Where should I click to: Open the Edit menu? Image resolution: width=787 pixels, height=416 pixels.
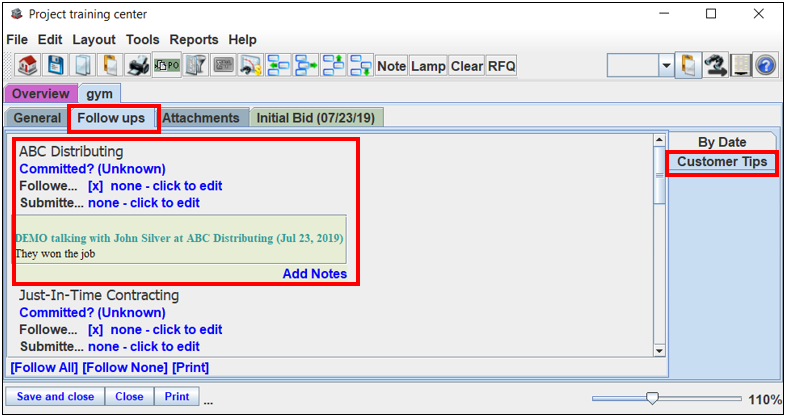tap(50, 40)
